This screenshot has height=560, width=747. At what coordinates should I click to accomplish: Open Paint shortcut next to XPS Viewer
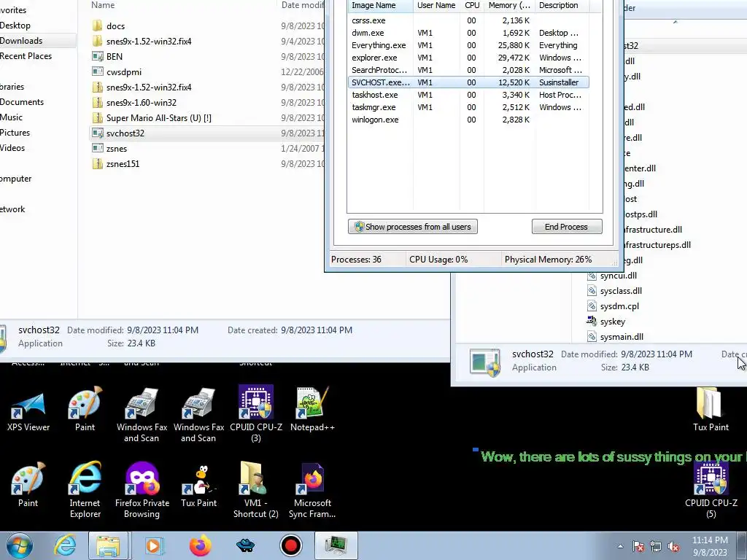tap(85, 410)
